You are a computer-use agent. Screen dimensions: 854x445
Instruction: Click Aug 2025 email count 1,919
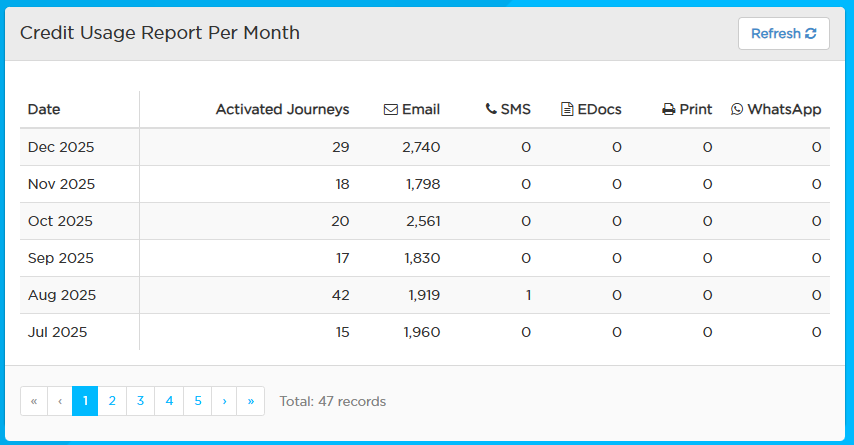tap(424, 295)
